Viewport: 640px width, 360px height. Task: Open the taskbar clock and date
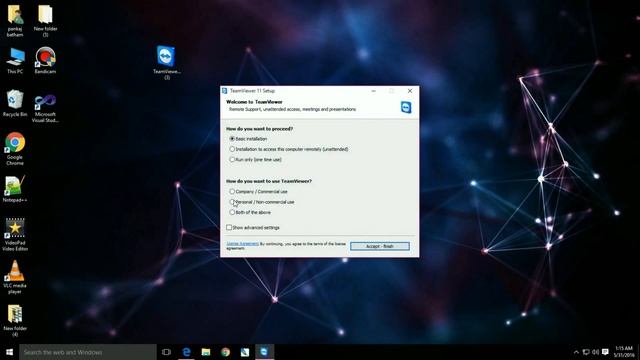pos(624,352)
